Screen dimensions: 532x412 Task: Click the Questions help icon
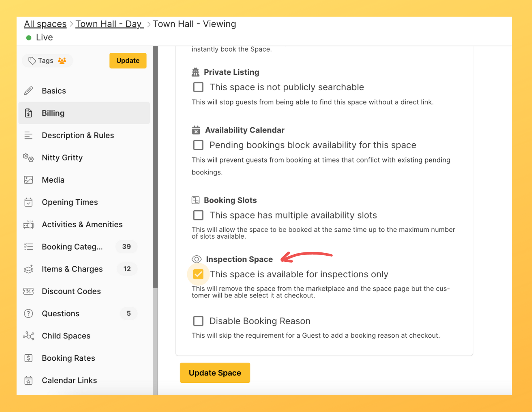[x=29, y=313]
